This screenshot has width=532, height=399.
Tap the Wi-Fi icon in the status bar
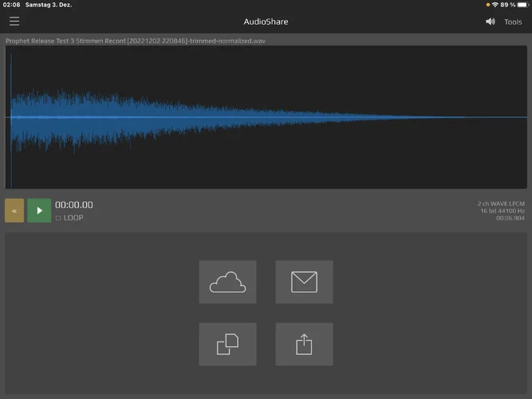[495, 5]
